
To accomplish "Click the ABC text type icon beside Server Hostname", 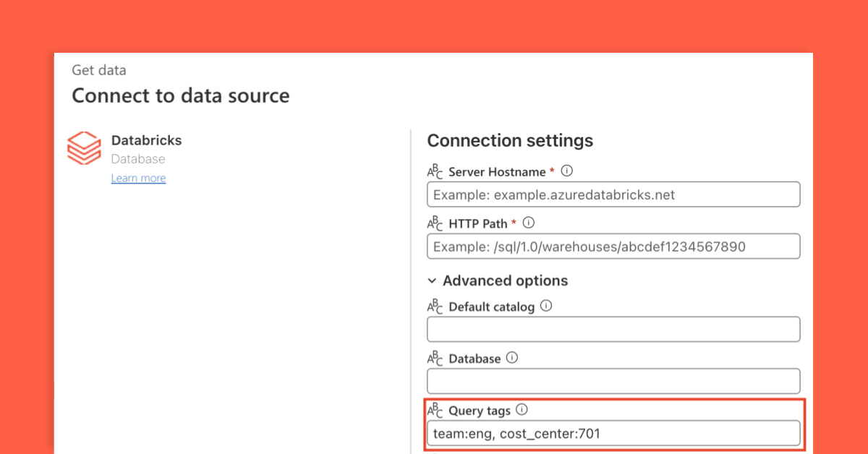I will (x=435, y=172).
